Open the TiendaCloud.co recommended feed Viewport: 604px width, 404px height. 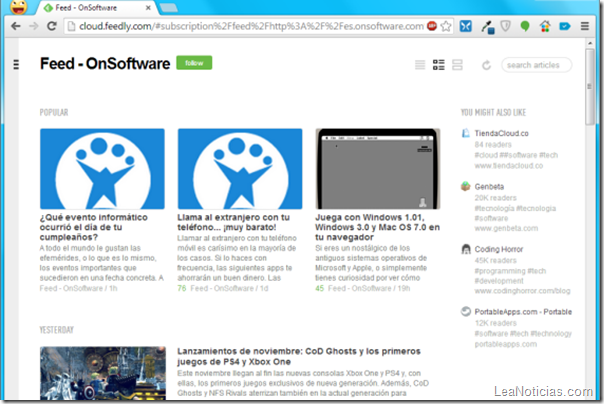501,133
